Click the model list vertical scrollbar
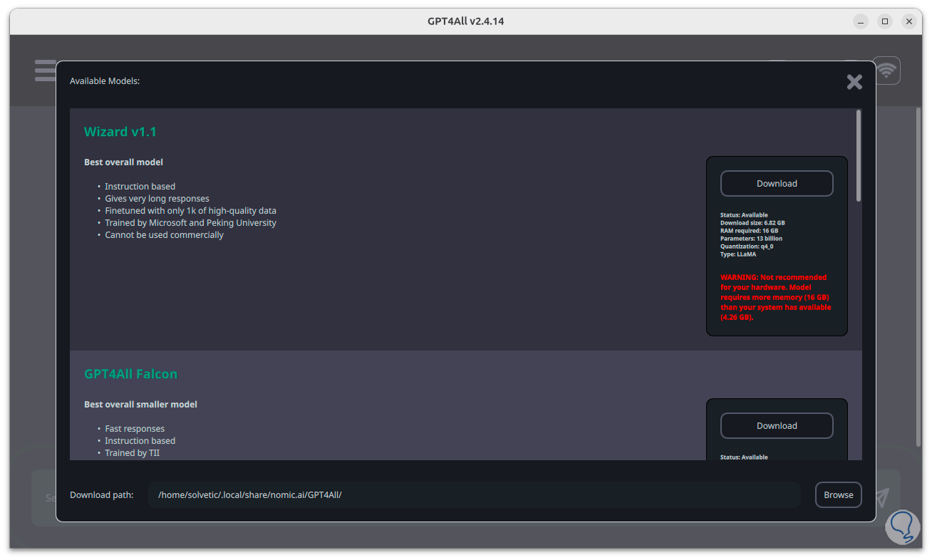 click(859, 155)
